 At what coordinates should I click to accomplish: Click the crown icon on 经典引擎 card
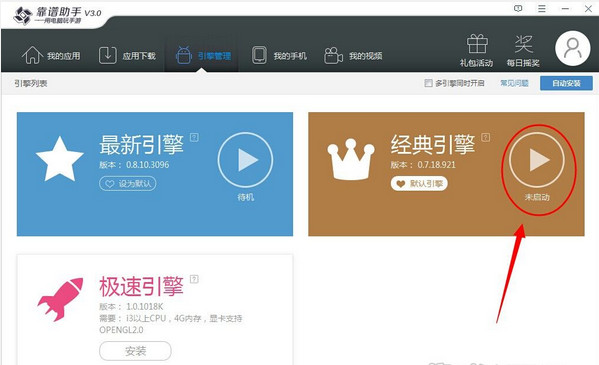click(x=351, y=160)
